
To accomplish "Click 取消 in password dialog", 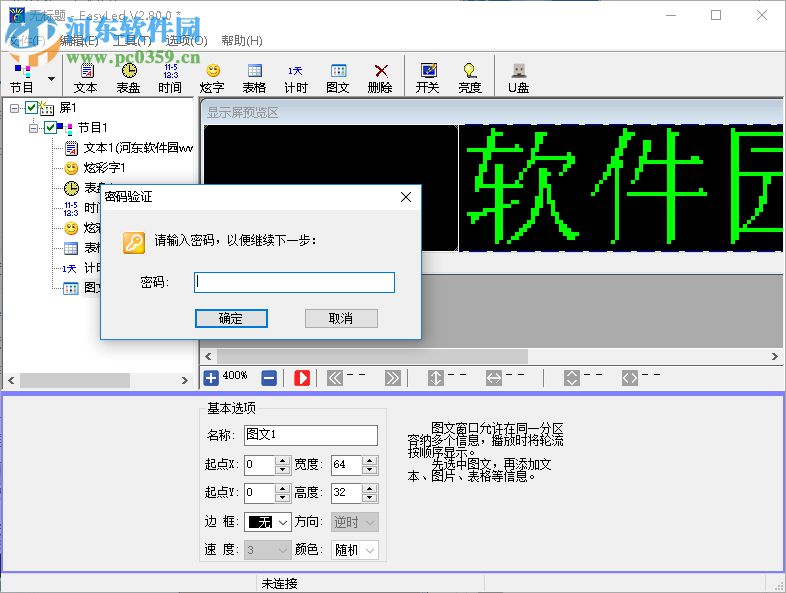I will coord(341,318).
